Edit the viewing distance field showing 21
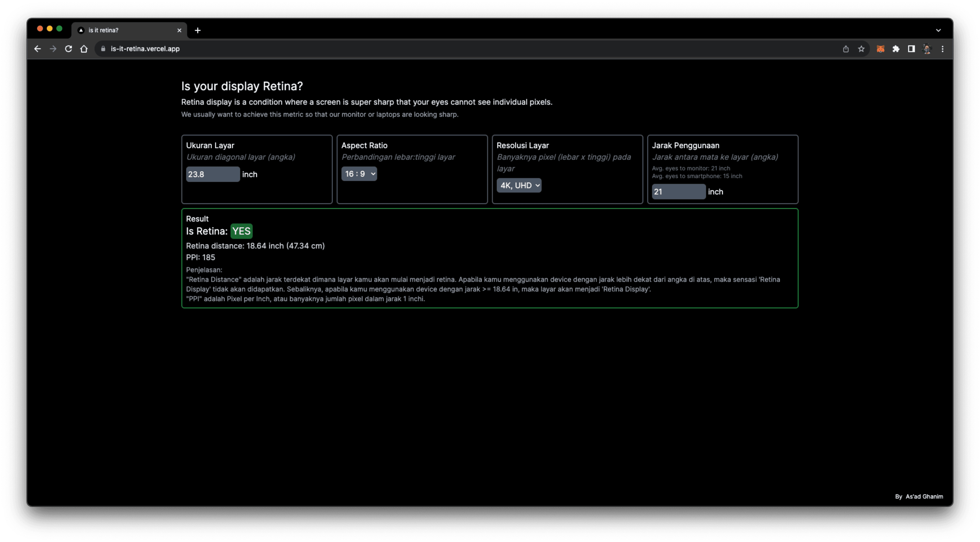 (x=678, y=192)
